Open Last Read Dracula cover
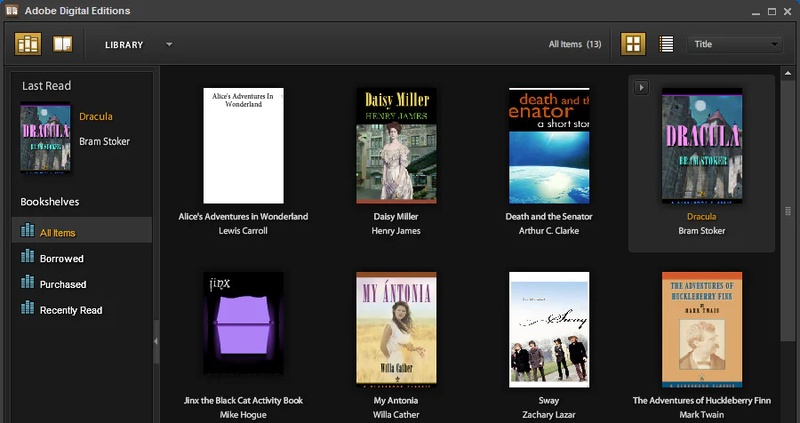The image size is (800, 423). (x=45, y=137)
